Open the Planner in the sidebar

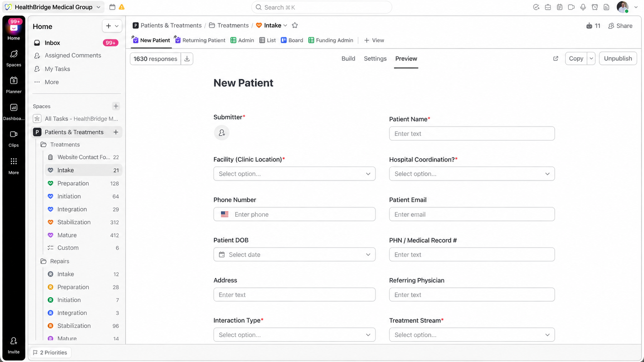(13, 85)
